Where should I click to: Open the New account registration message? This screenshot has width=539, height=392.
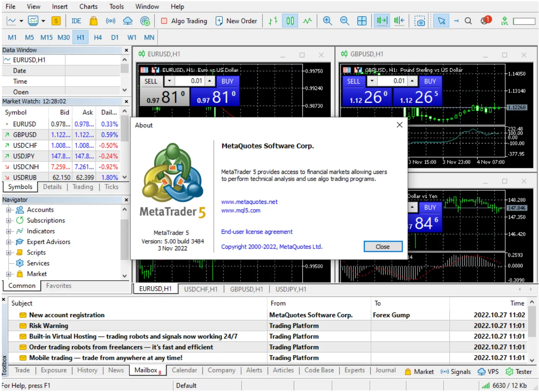pyautogui.click(x=67, y=315)
